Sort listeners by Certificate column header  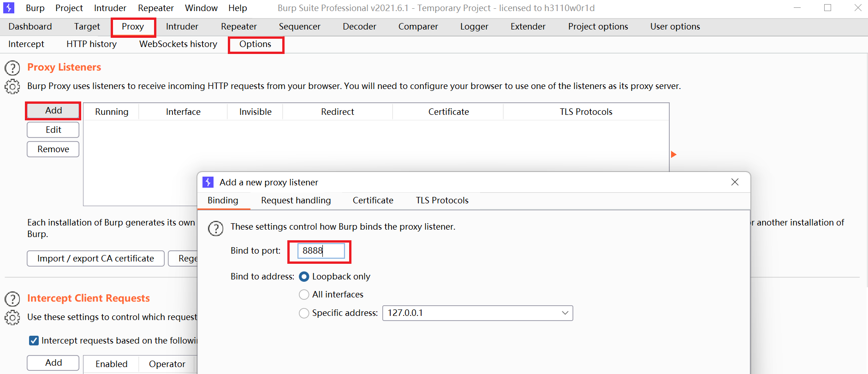click(448, 112)
